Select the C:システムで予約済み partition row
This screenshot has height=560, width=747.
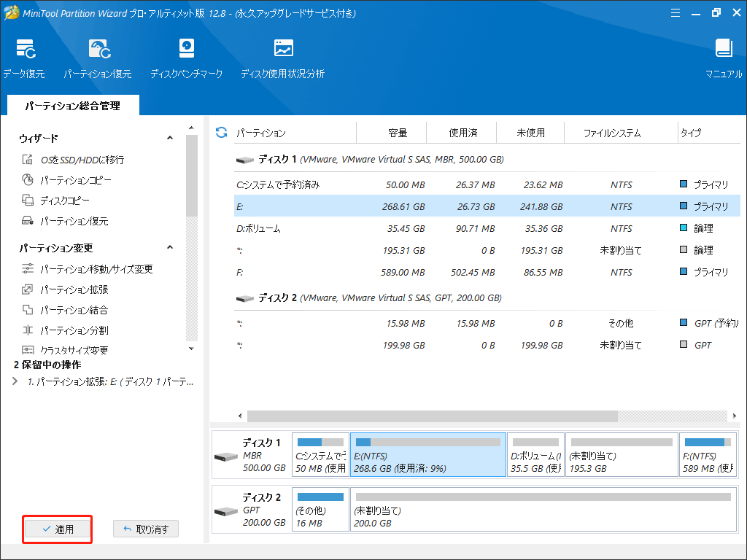tap(487, 184)
